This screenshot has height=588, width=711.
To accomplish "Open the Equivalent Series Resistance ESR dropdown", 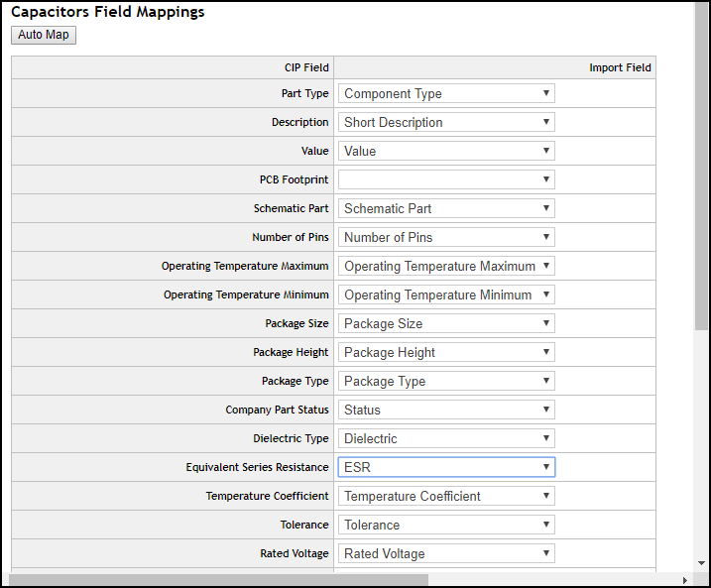I will tap(446, 467).
